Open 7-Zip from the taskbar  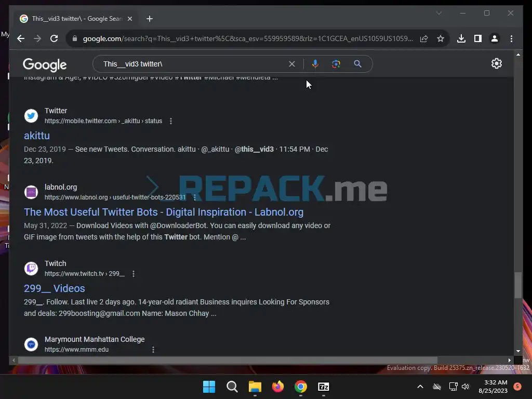(323, 387)
